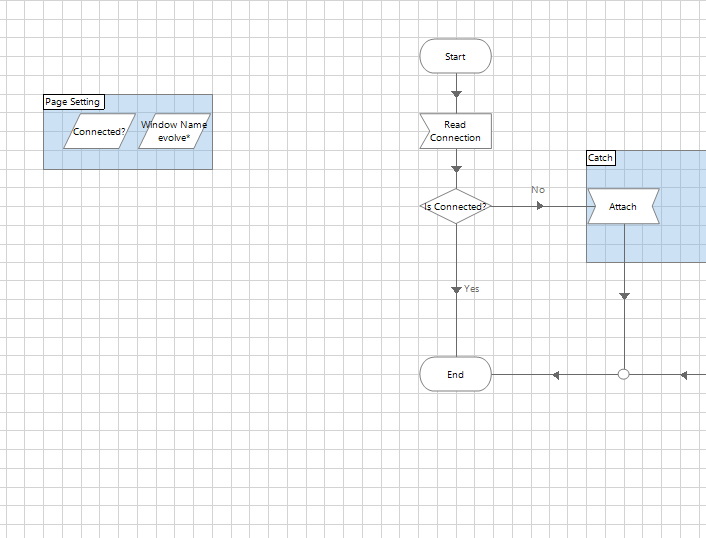This screenshot has width=706, height=538.
Task: Click the arrow between Start and Read Connection
Action: pos(456,94)
